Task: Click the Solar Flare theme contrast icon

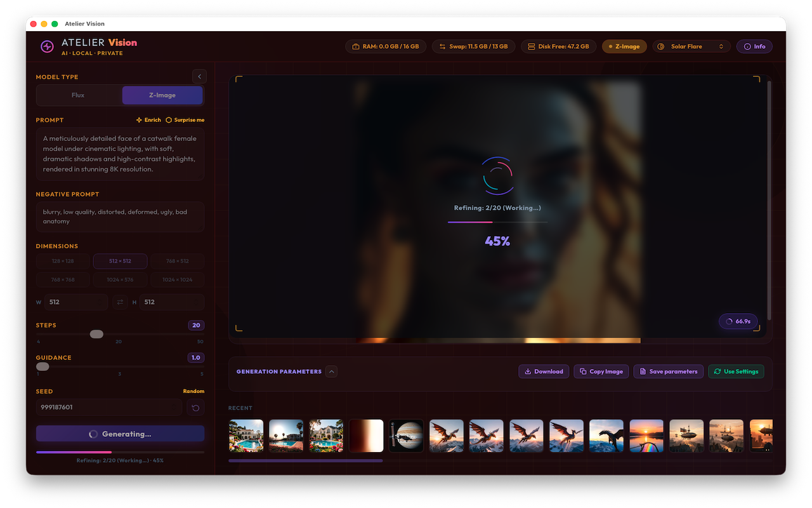Action: click(661, 46)
